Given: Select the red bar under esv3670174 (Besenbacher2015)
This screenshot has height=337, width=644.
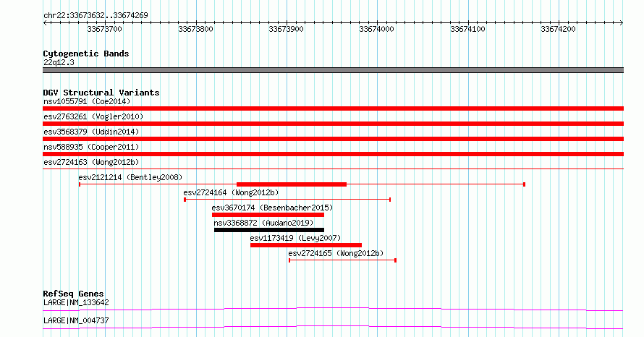Looking at the screenshot, I should (268, 215).
